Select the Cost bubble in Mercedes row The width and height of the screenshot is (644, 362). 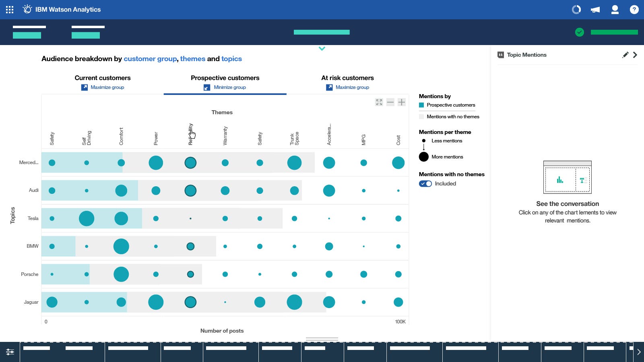tap(398, 162)
